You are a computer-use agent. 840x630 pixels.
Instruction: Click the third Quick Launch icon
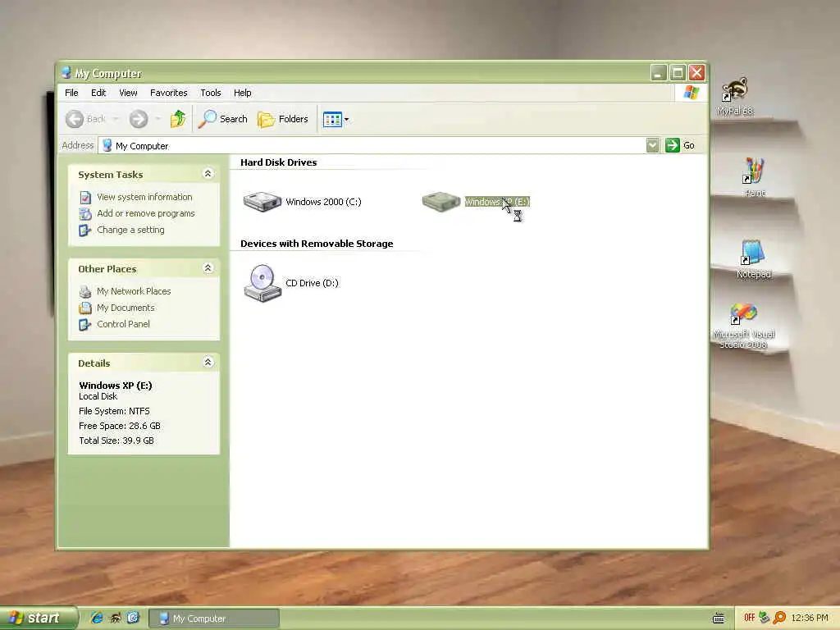pyautogui.click(x=133, y=619)
